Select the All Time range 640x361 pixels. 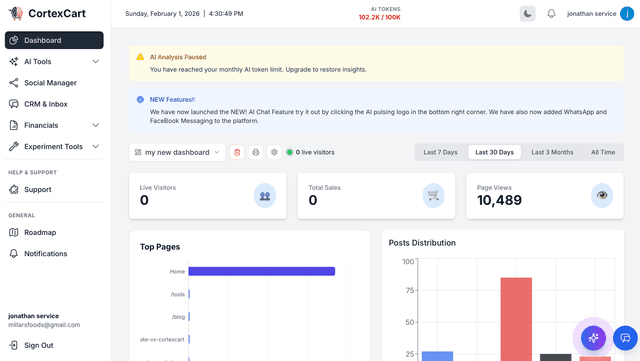point(603,152)
